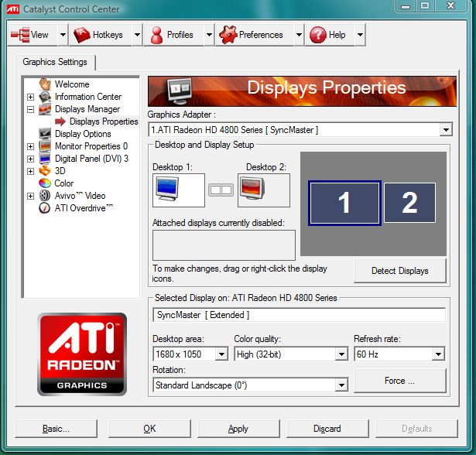476x455 pixels.
Task: Click the ATI Radeon Graphics logo
Action: pyautogui.click(x=82, y=354)
